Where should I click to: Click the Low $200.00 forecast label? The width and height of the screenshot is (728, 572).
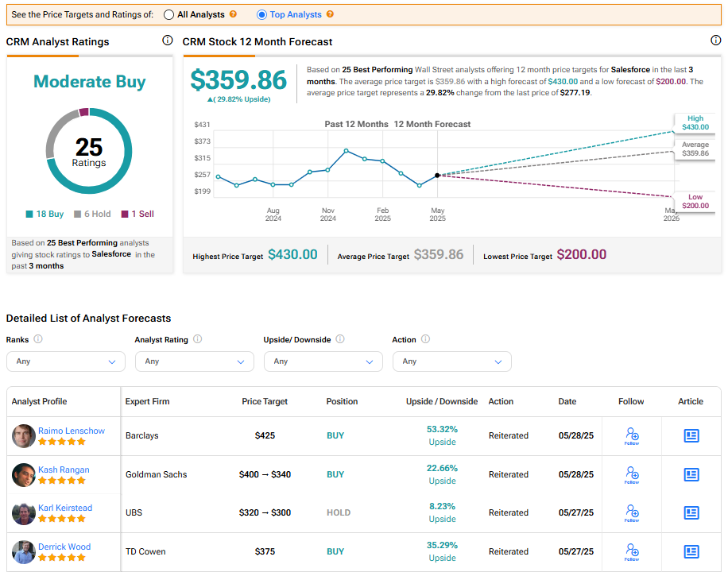coord(695,202)
